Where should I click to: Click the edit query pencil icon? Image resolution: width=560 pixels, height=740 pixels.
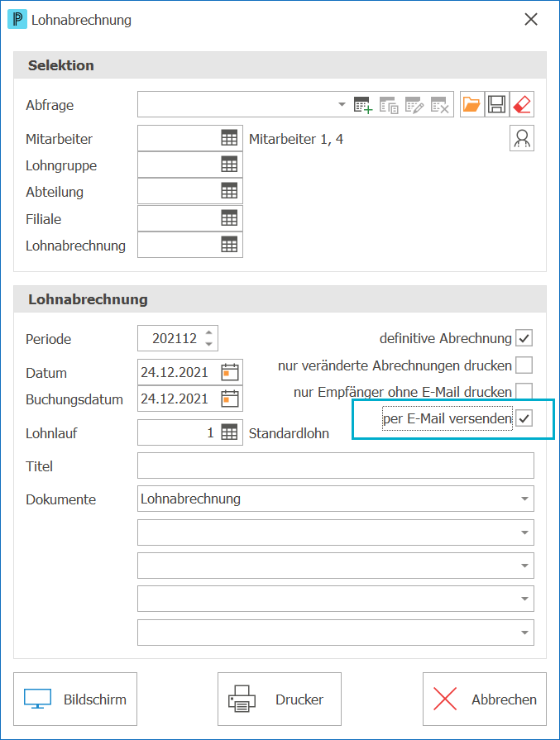coord(414,105)
